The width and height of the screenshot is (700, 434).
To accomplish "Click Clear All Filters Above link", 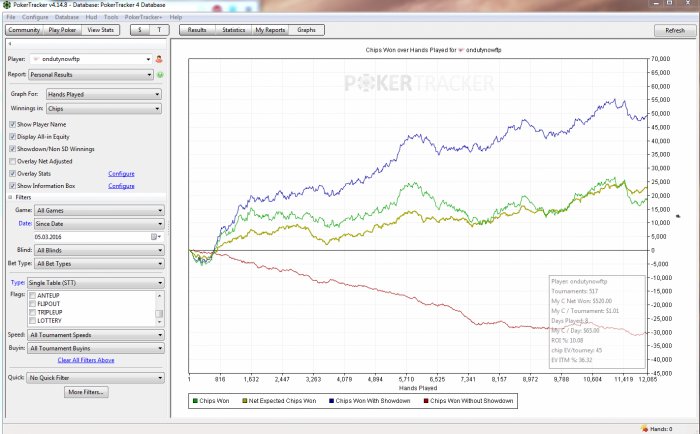I will (86, 360).
